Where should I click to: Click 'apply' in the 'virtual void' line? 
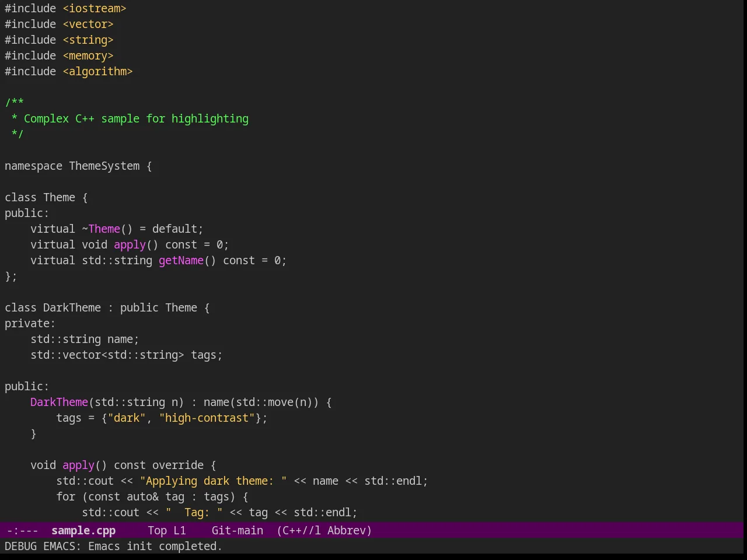pyautogui.click(x=130, y=244)
